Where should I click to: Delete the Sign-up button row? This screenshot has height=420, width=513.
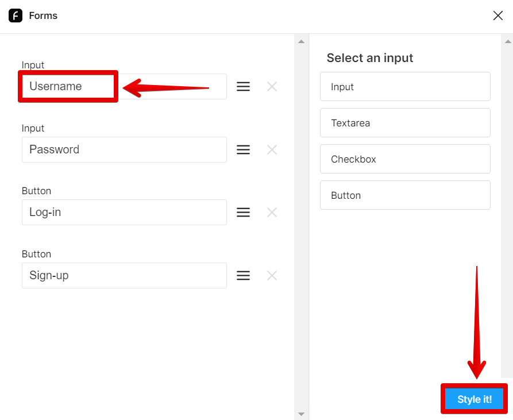click(272, 276)
